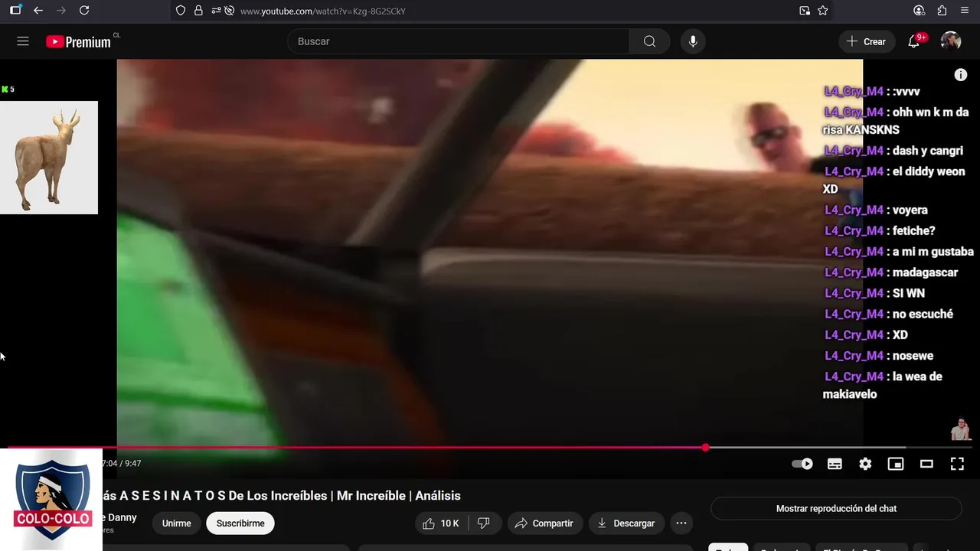The height and width of the screenshot is (551, 980).
Task: Click Mostrar reproducción del chat
Action: coord(836,508)
